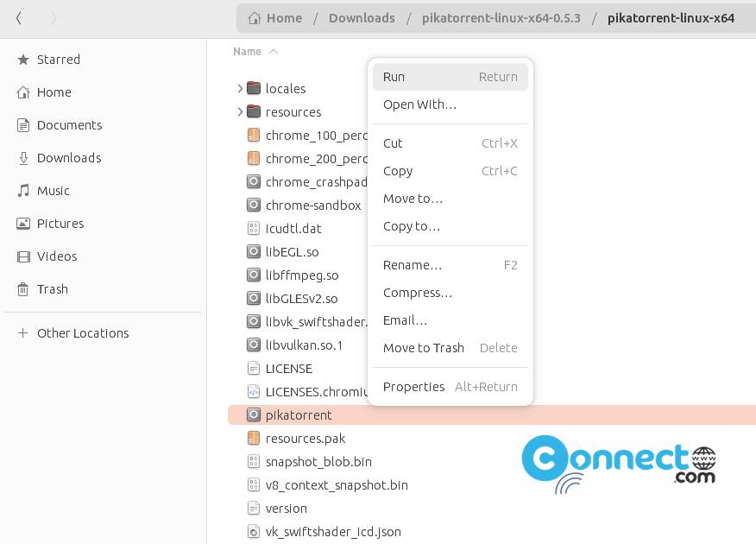Choose Rename… in the context menu

click(450, 265)
